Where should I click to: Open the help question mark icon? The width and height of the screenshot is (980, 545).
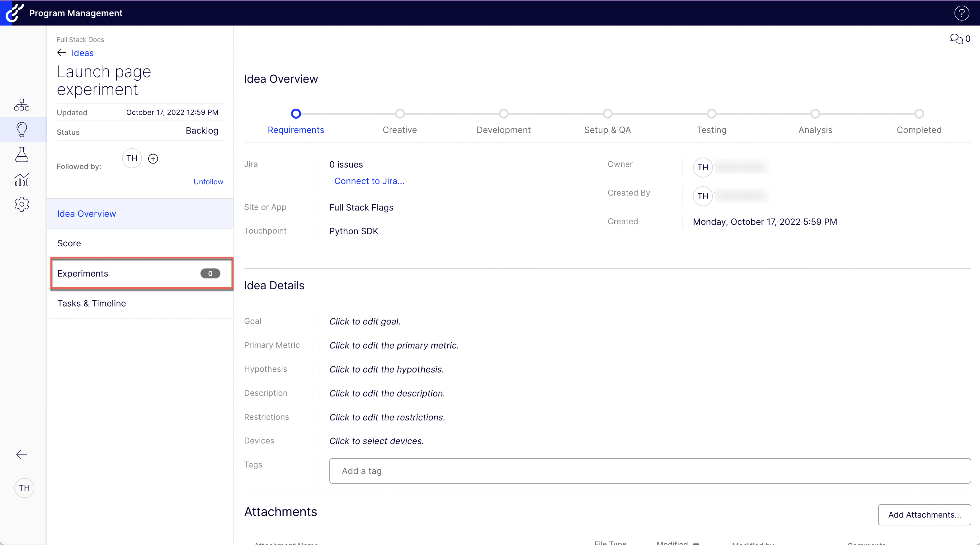[x=961, y=13]
